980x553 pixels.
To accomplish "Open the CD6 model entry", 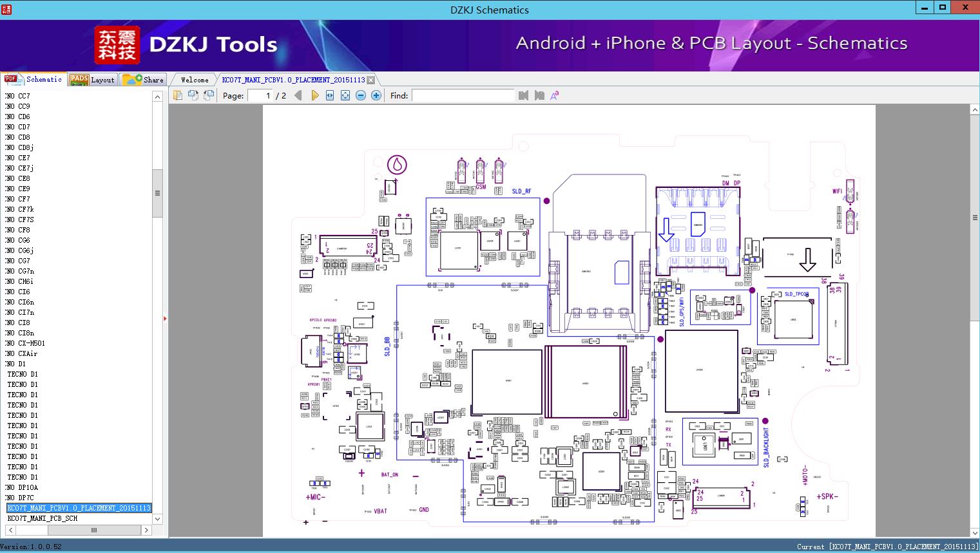I will [18, 117].
